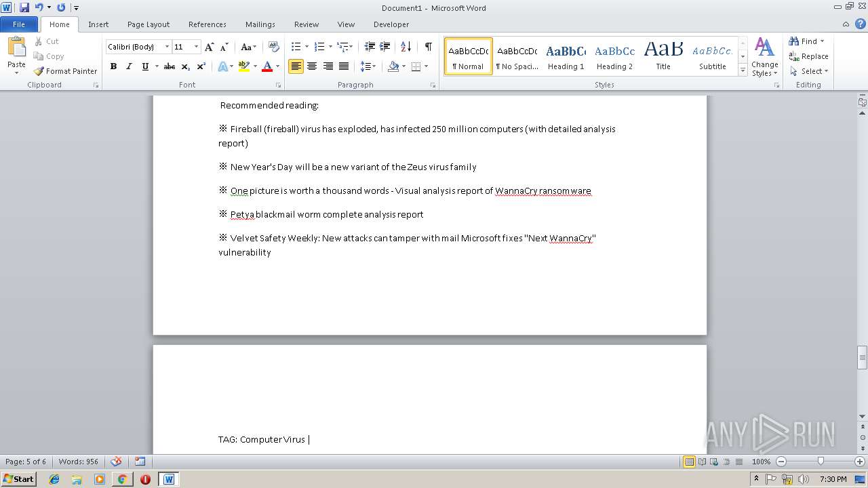This screenshot has height=488, width=868.
Task: Open the File tab
Action: click(x=19, y=24)
